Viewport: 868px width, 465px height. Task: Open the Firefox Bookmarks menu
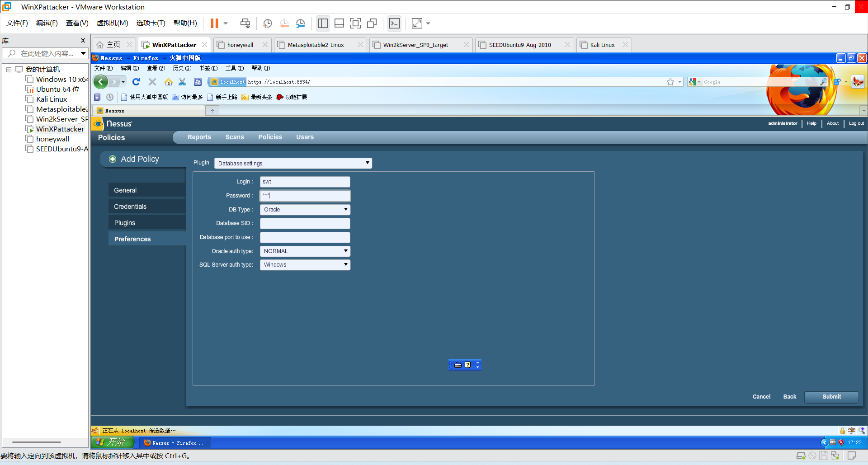tap(208, 68)
